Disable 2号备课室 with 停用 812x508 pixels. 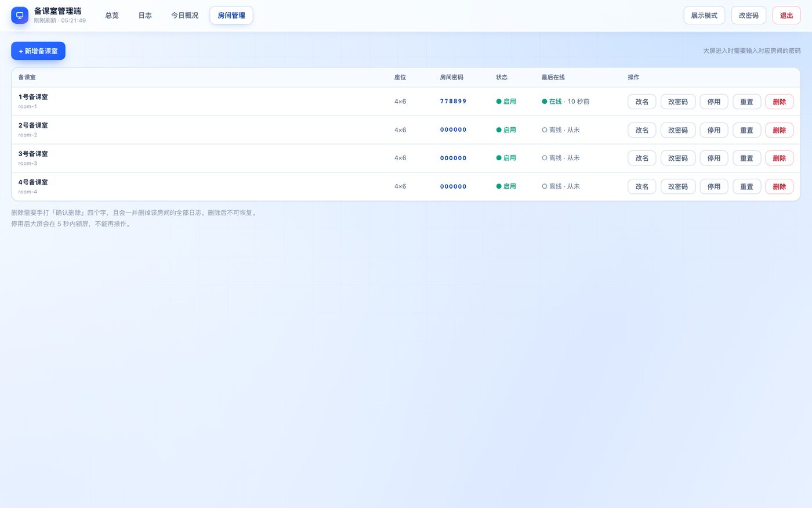714,130
